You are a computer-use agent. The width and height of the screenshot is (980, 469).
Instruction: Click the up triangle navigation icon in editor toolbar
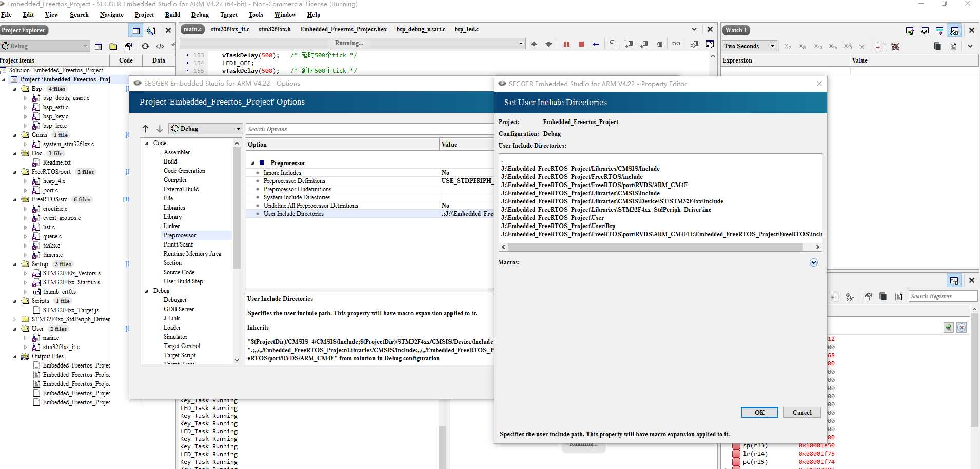534,44
